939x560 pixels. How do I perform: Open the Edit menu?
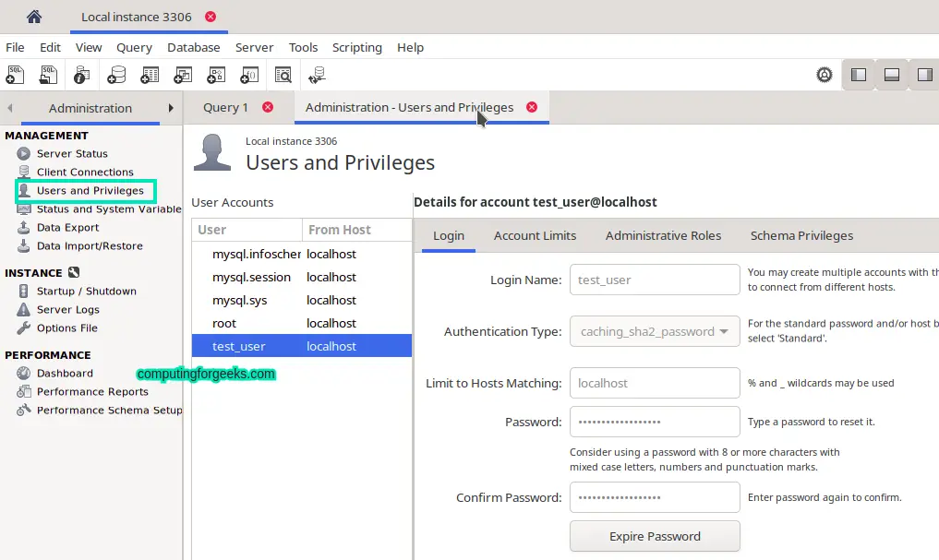[50, 47]
